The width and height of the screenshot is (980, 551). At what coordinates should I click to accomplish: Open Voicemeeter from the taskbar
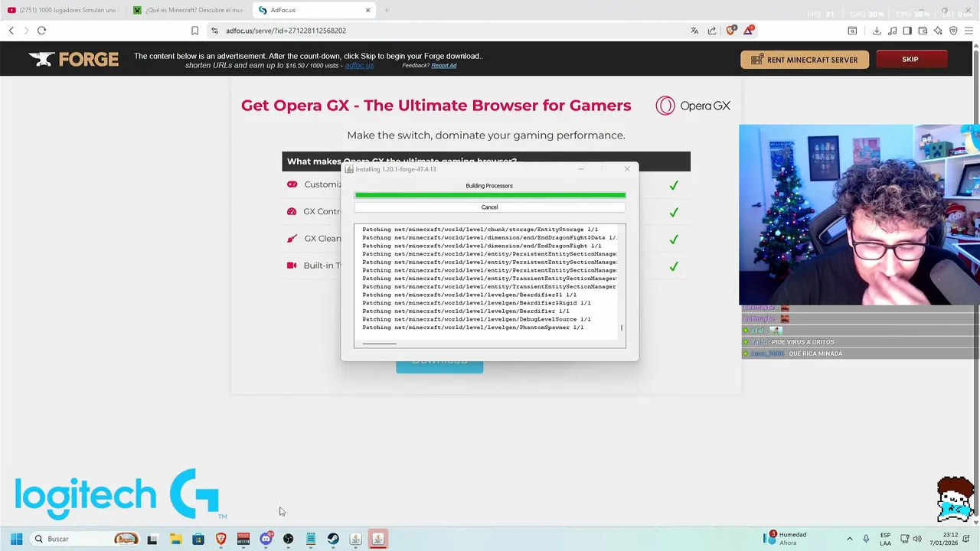point(243,539)
